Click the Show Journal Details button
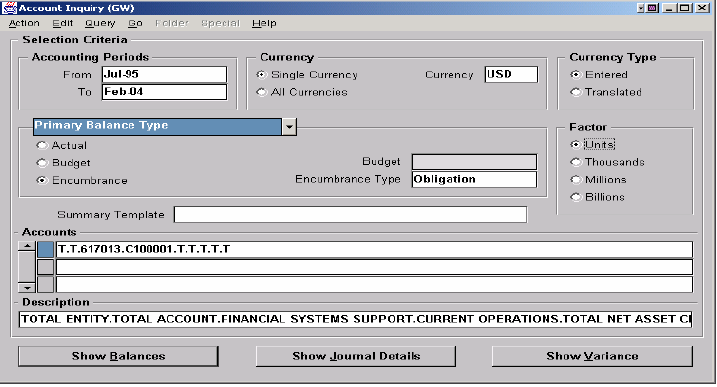Screen dimensions: 717x387 click(x=356, y=356)
